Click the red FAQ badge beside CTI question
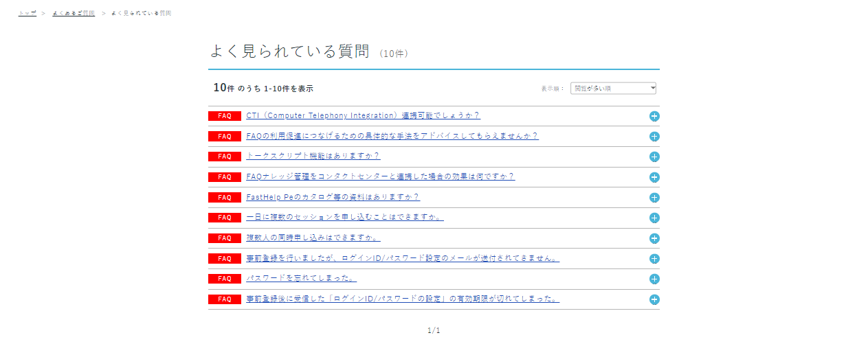This screenshot has height=344, width=868. pos(225,116)
